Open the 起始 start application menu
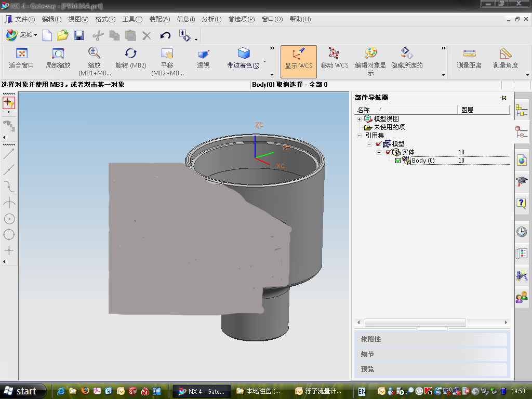 coord(21,35)
